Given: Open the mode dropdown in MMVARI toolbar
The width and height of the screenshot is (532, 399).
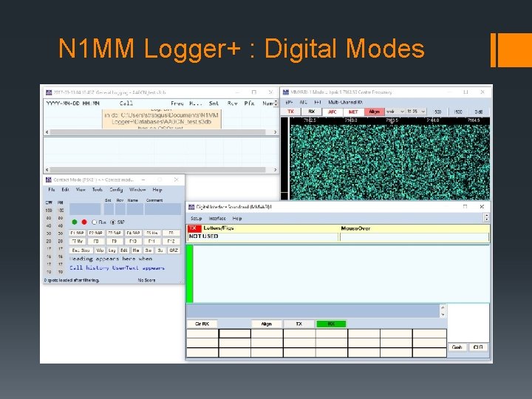Looking at the screenshot, I should [x=402, y=112].
